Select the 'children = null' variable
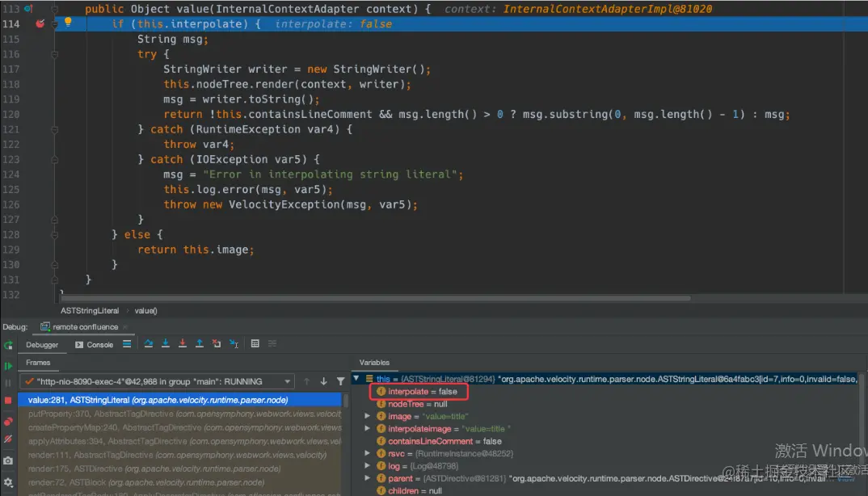The image size is (868, 496). pyautogui.click(x=409, y=491)
